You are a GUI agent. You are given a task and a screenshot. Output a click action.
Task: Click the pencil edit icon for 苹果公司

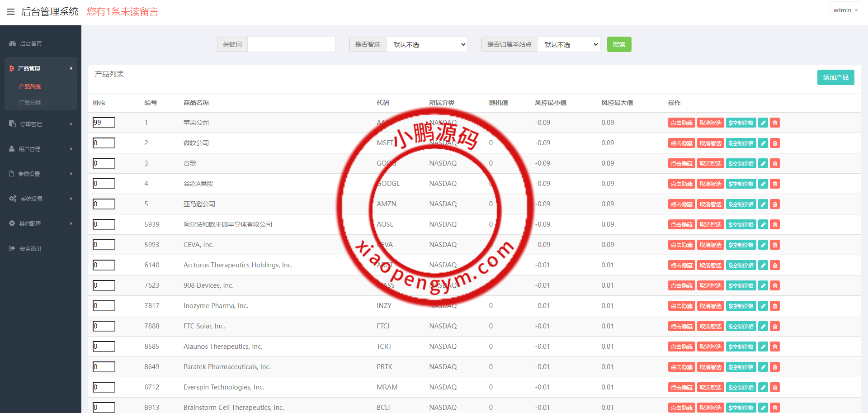pos(763,123)
